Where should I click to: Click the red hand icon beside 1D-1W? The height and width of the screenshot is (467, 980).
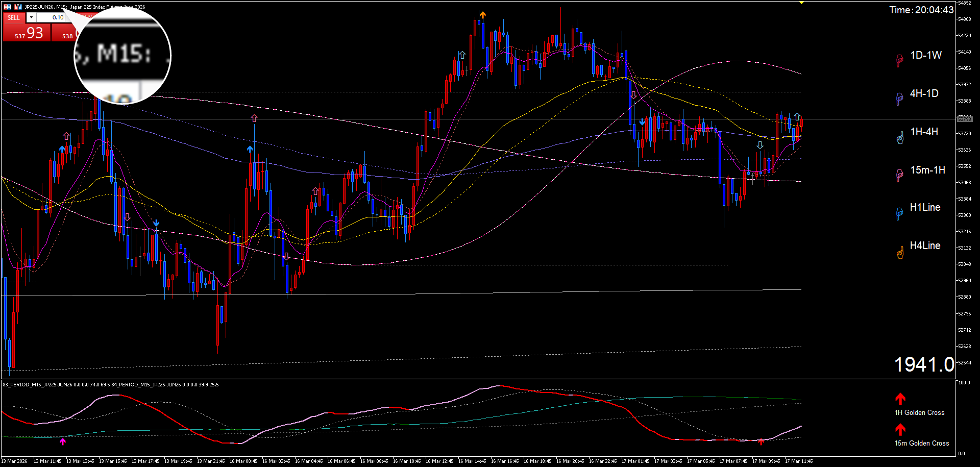pos(899,60)
